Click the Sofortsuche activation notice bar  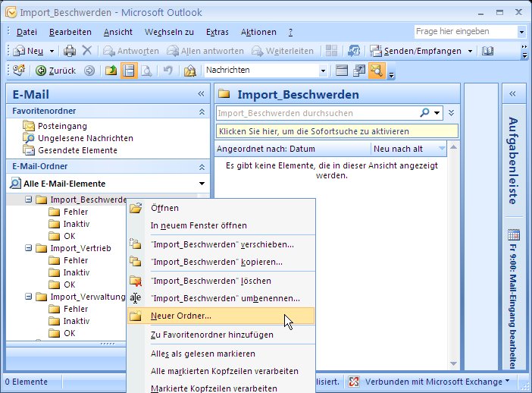[337, 131]
